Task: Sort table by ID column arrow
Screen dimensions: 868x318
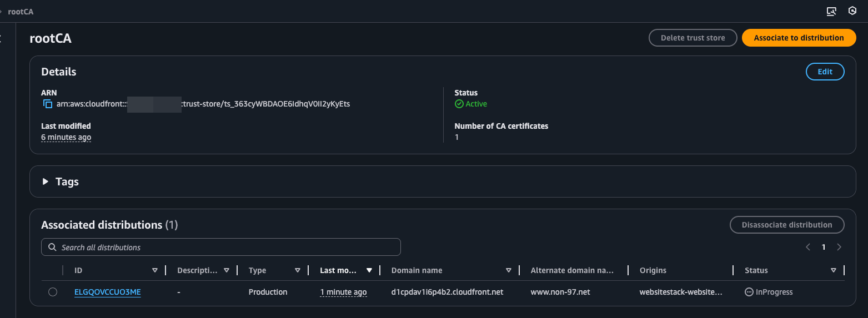Action: click(155, 270)
